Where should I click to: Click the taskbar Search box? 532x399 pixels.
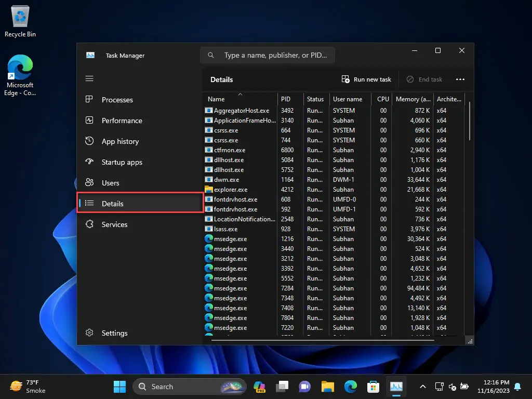pyautogui.click(x=189, y=387)
